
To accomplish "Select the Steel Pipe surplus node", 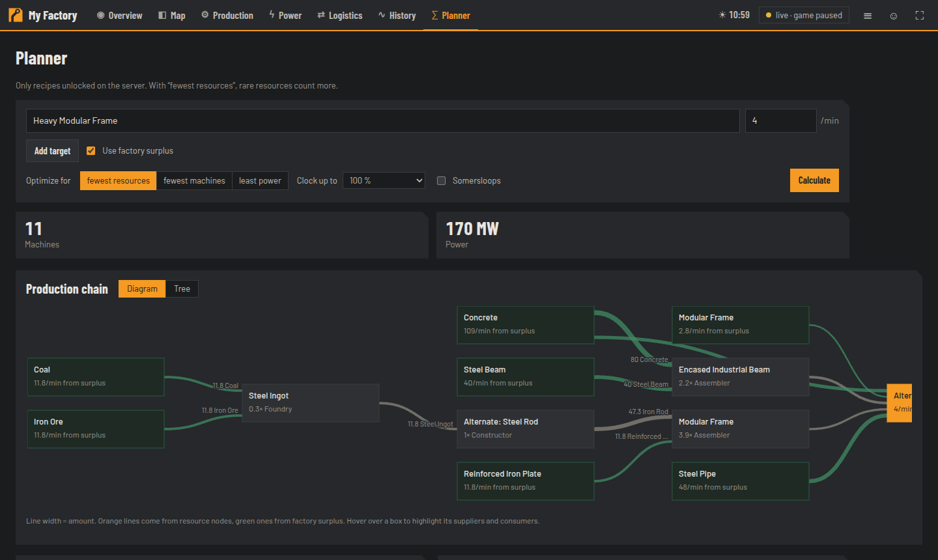I will point(741,481).
